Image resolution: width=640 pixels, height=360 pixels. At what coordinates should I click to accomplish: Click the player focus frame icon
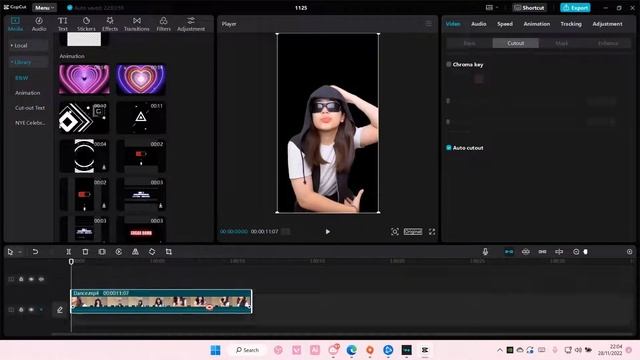click(395, 232)
